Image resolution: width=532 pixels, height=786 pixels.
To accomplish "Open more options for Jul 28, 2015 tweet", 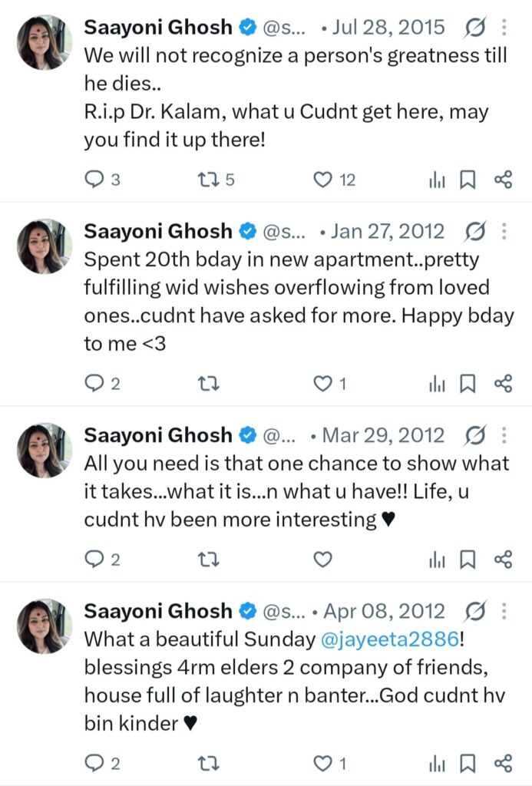I will [x=504, y=28].
